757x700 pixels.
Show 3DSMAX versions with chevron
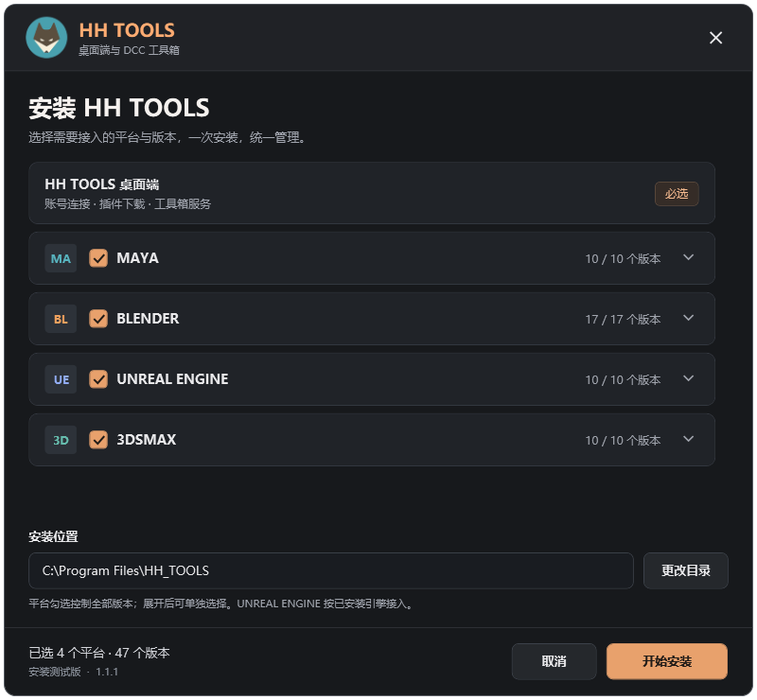pos(689,438)
